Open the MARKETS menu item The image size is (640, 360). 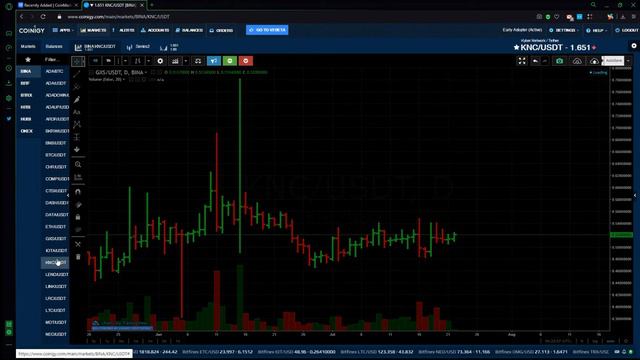[93, 30]
